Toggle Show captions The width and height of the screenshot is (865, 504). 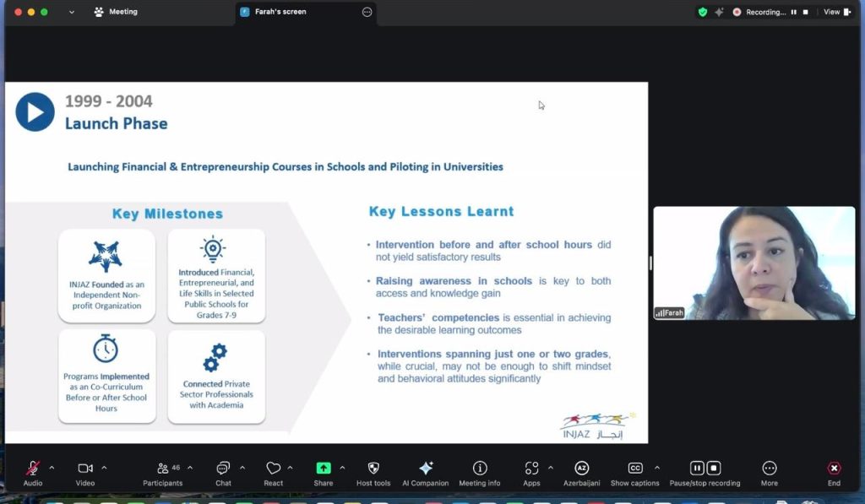tap(635, 469)
